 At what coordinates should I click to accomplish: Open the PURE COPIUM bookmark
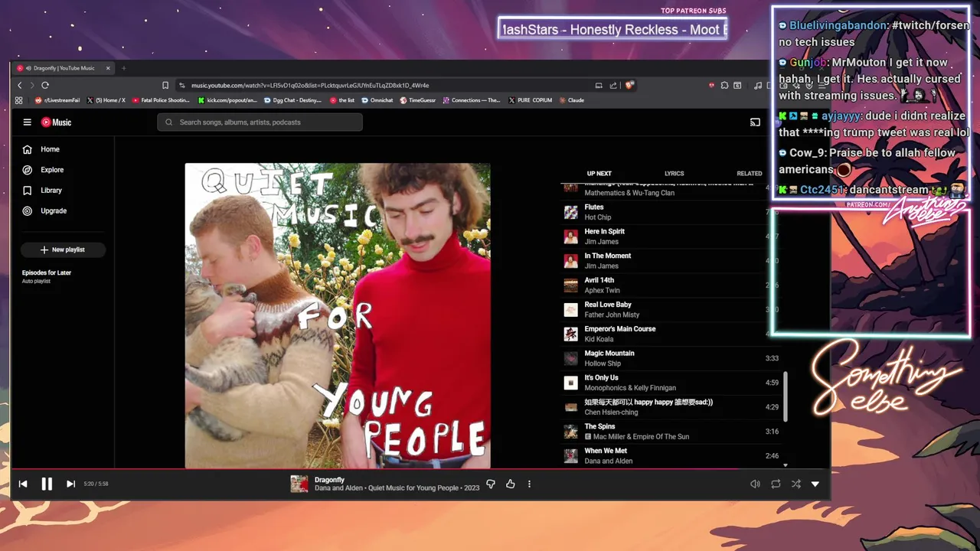point(530,100)
